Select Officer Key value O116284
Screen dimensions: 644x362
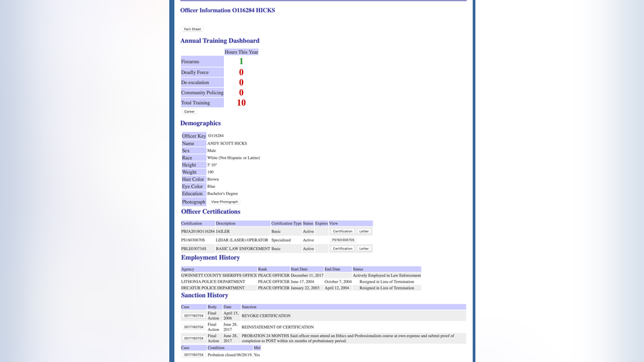click(216, 136)
